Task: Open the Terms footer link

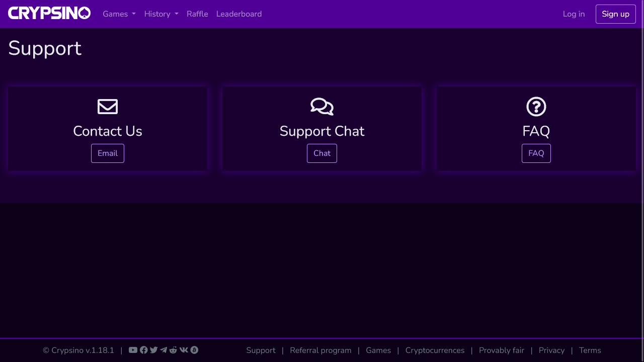Action: [x=590, y=350]
